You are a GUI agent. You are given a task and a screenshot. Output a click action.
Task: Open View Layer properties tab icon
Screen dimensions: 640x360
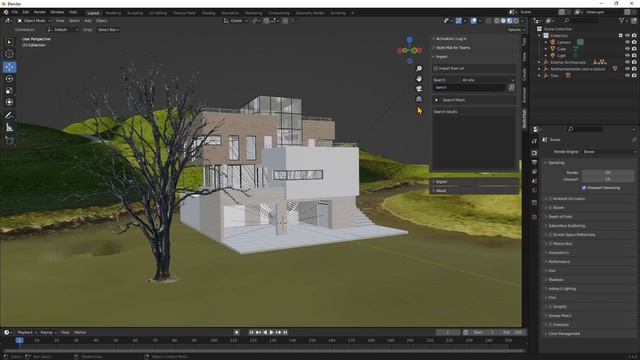(534, 172)
